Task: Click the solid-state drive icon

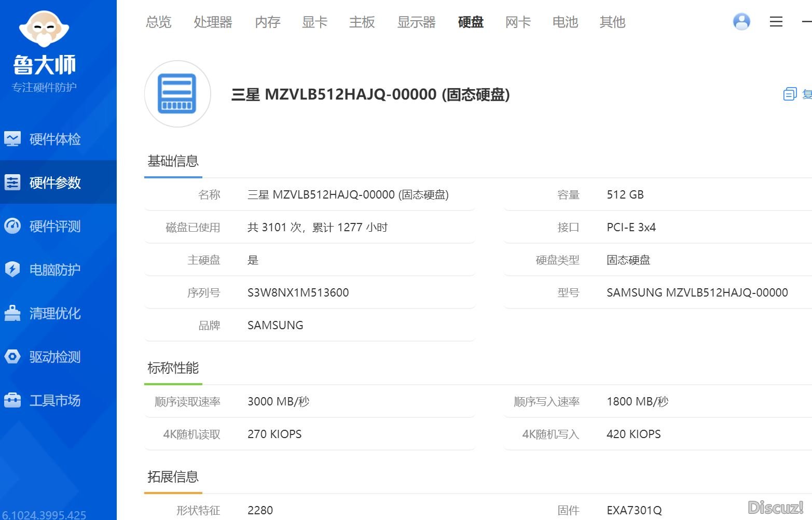Action: pos(177,94)
